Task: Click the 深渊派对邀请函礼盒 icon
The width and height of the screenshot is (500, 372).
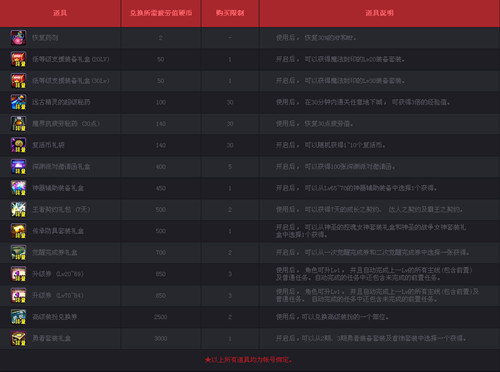Action: pos(18,167)
